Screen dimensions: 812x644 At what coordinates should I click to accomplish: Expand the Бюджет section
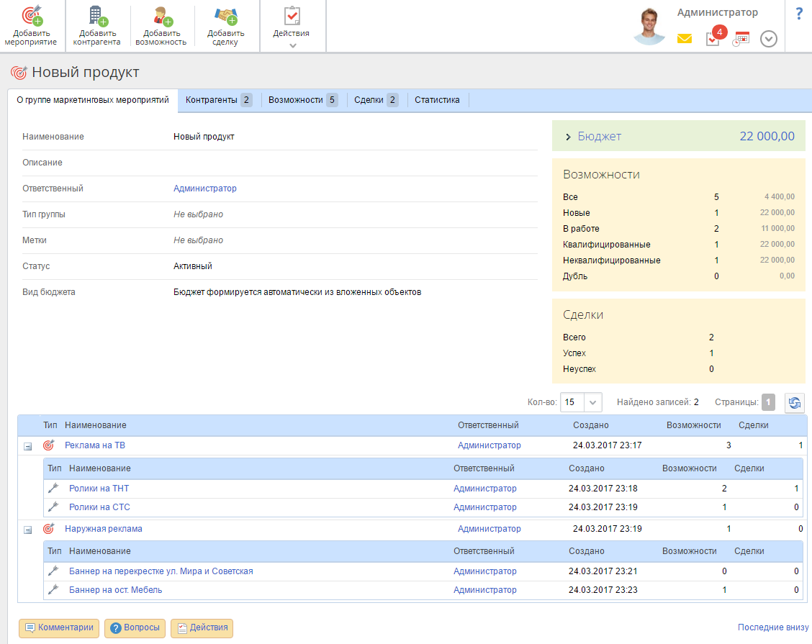[568, 137]
